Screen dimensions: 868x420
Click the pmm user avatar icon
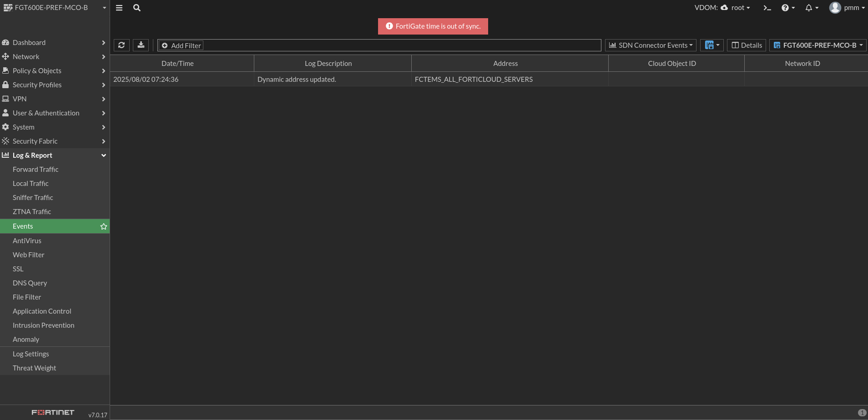coord(835,8)
